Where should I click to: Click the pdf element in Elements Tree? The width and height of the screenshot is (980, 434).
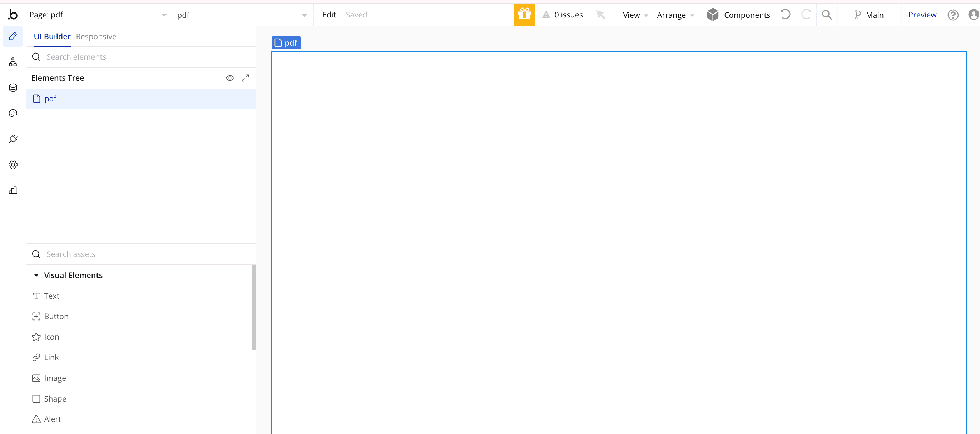pos(50,98)
